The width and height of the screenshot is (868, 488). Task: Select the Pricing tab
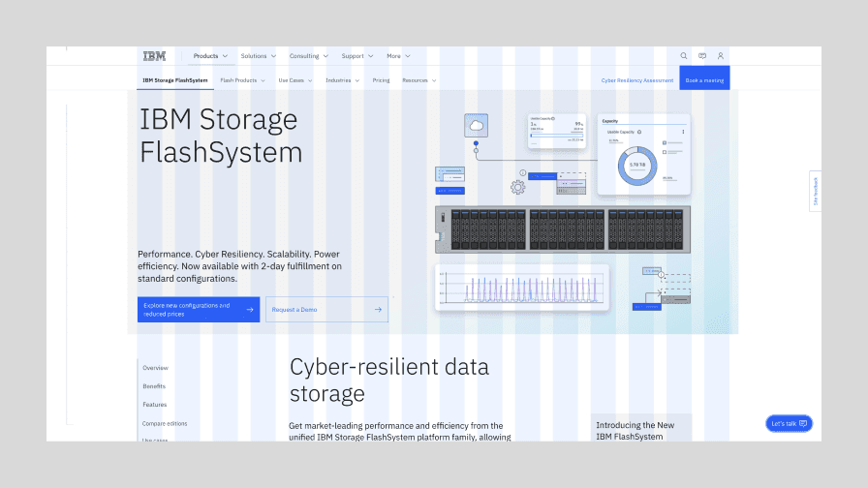click(x=381, y=80)
